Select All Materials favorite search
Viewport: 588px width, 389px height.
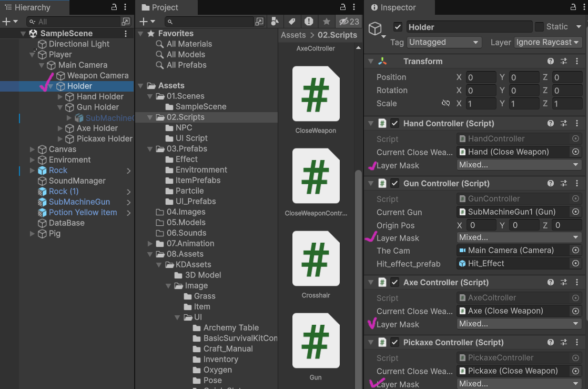coord(189,44)
